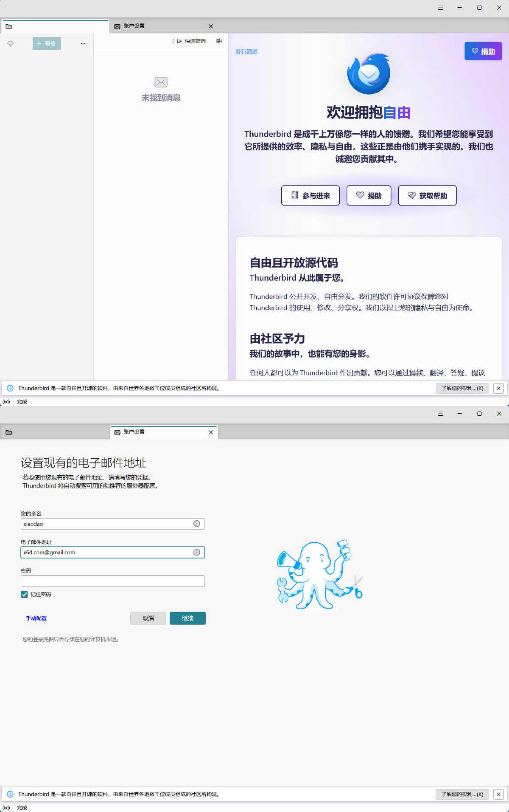Dismiss the notification bar with its X

(x=499, y=388)
